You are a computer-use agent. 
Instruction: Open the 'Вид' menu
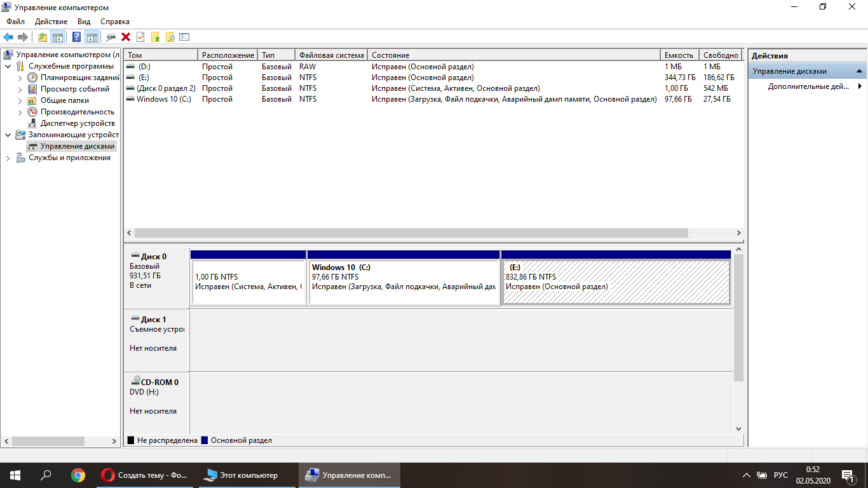84,22
